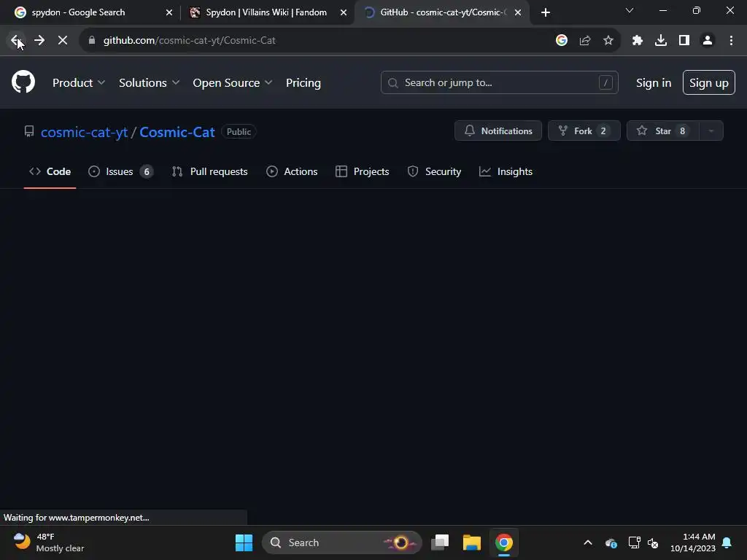Close the Spydon Villains Wiki tab
The width and height of the screenshot is (747, 560).
(344, 12)
